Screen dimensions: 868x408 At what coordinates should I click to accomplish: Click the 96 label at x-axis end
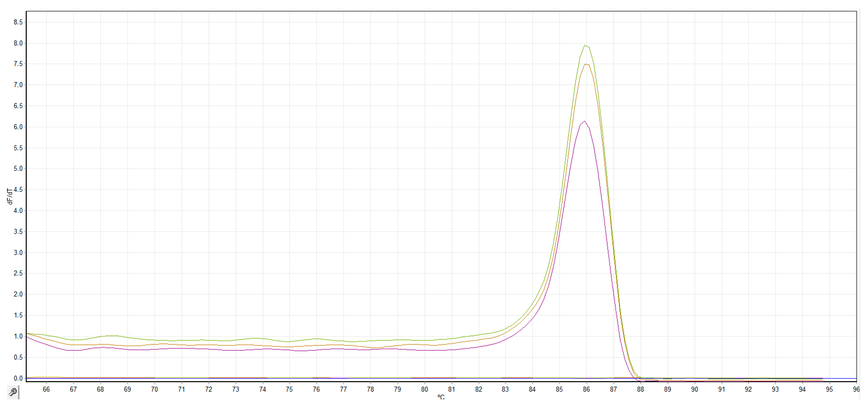(x=856, y=389)
